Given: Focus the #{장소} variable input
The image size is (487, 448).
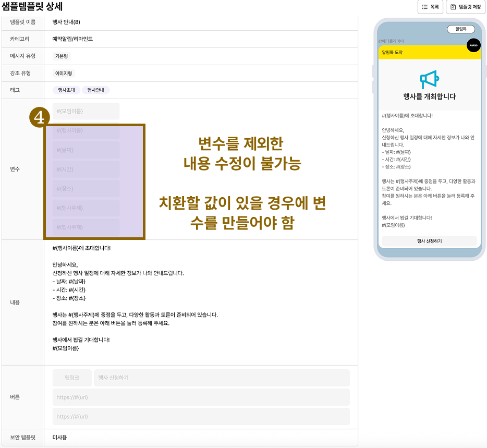Looking at the screenshot, I should point(86,189).
